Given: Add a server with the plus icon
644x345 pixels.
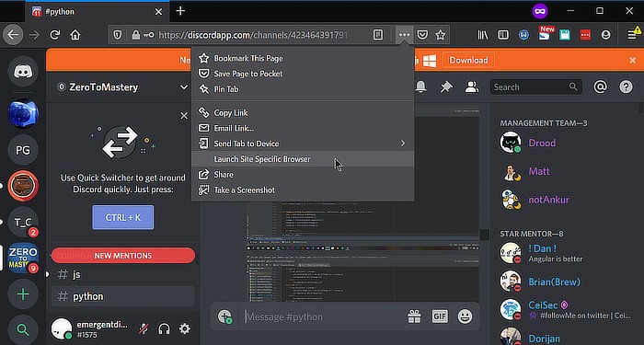Looking at the screenshot, I should (23, 294).
